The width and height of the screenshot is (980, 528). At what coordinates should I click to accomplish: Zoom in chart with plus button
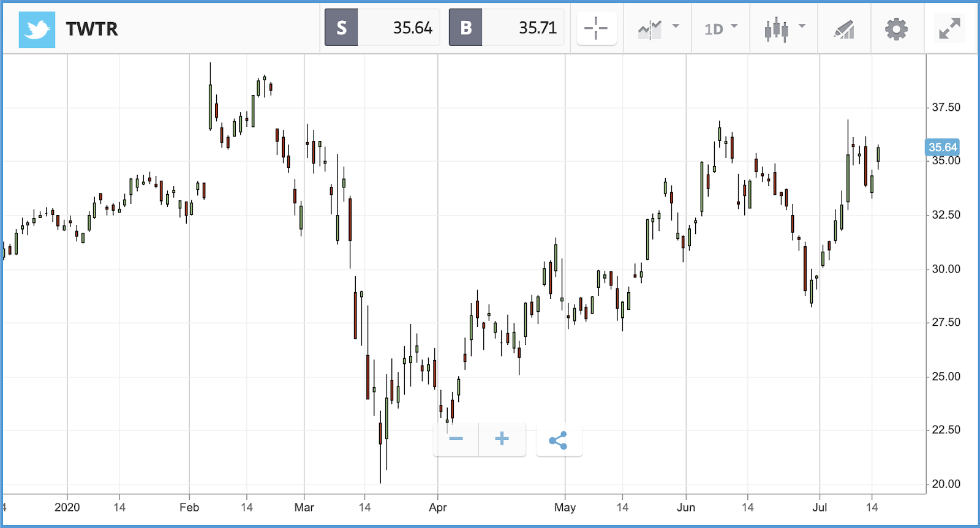click(x=502, y=439)
